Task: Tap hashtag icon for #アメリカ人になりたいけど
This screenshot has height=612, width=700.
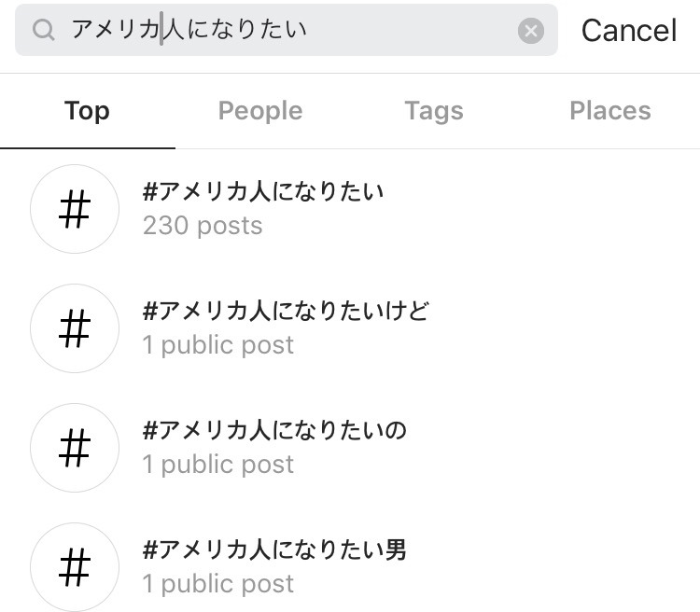Action: (x=75, y=328)
